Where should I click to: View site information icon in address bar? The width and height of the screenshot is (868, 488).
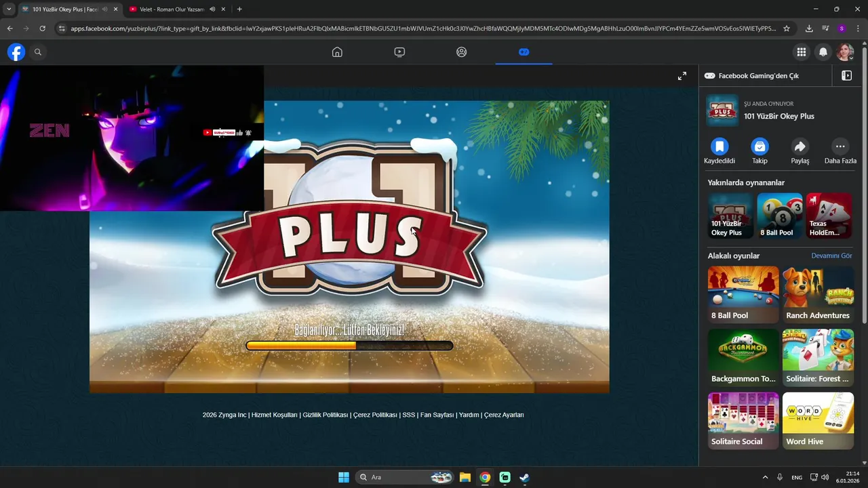62,28
